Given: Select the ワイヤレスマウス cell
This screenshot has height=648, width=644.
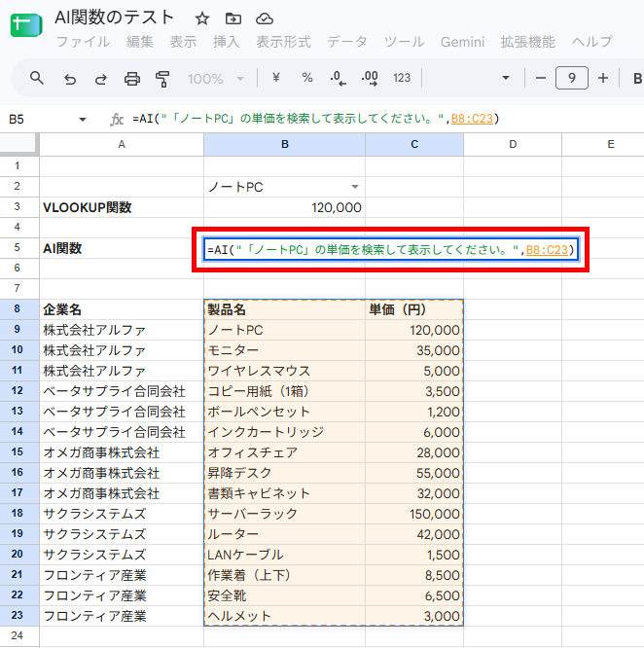Looking at the screenshot, I should tap(285, 371).
